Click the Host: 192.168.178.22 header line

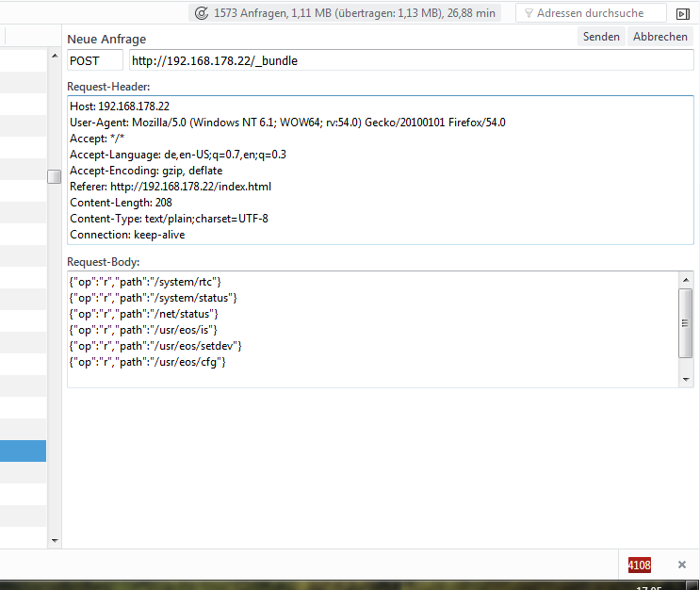120,107
